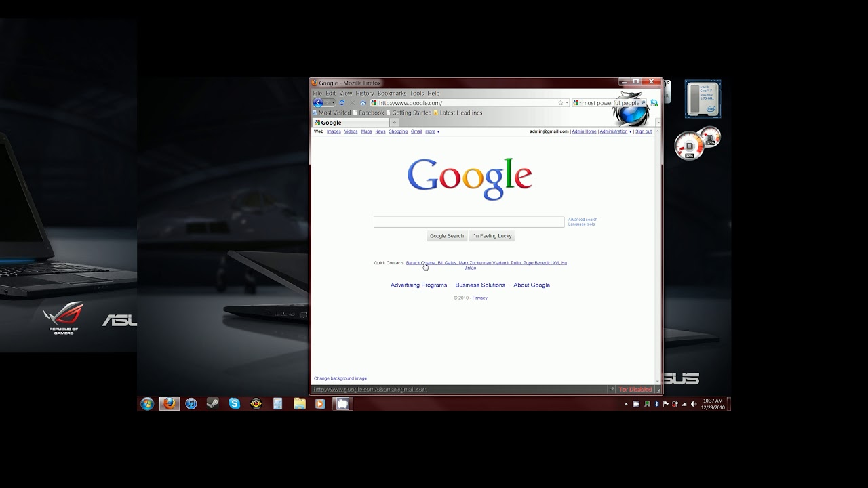Open the calculator icon in the taskbar
The width and height of the screenshot is (868, 488).
click(x=277, y=404)
